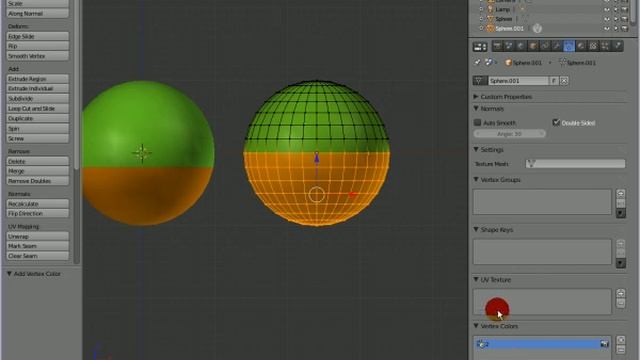Click the Unwrap button under UV Mapping
The height and width of the screenshot is (360, 640).
[x=38, y=236]
